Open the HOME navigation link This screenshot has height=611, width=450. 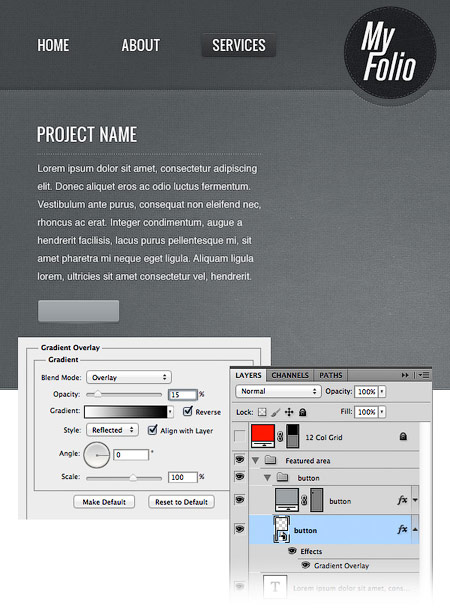click(x=53, y=45)
